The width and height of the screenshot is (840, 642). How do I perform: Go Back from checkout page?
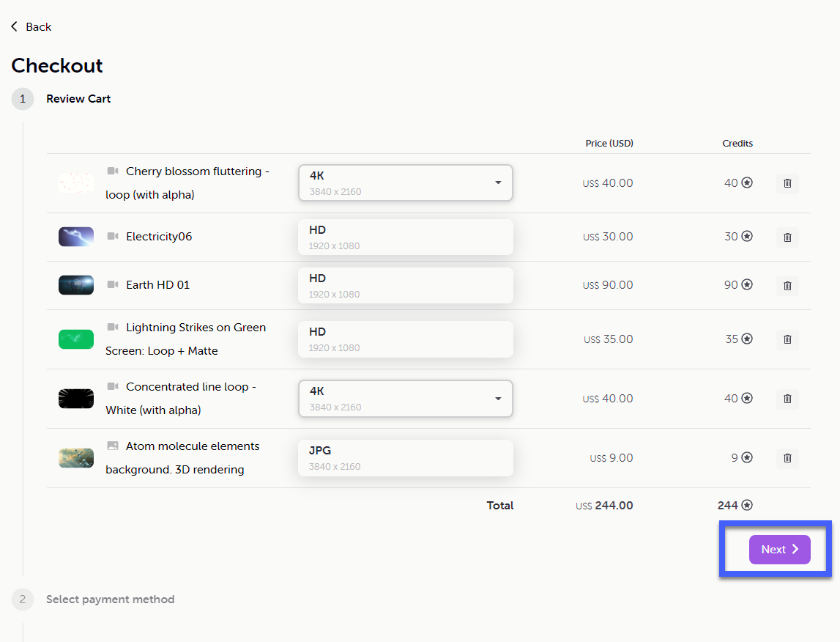point(31,27)
